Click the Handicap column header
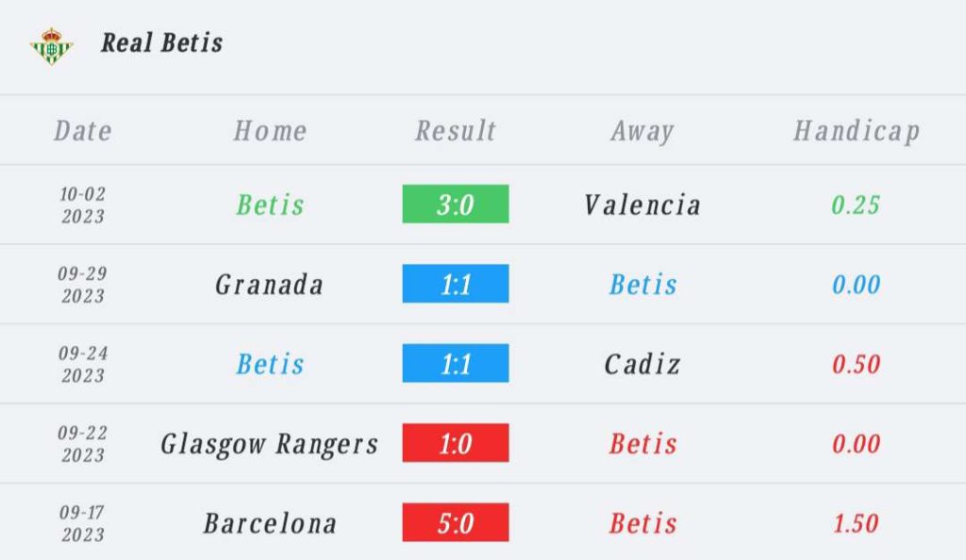The image size is (966, 560). [x=856, y=131]
